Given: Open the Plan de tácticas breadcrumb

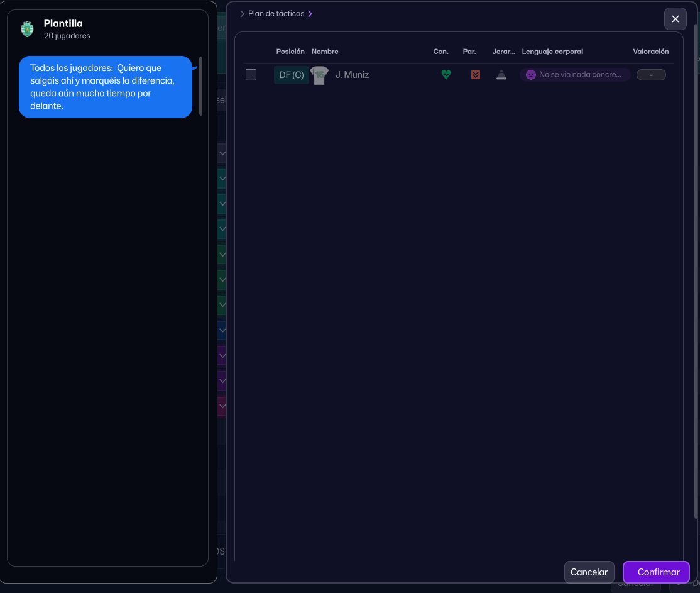Looking at the screenshot, I should 276,14.
